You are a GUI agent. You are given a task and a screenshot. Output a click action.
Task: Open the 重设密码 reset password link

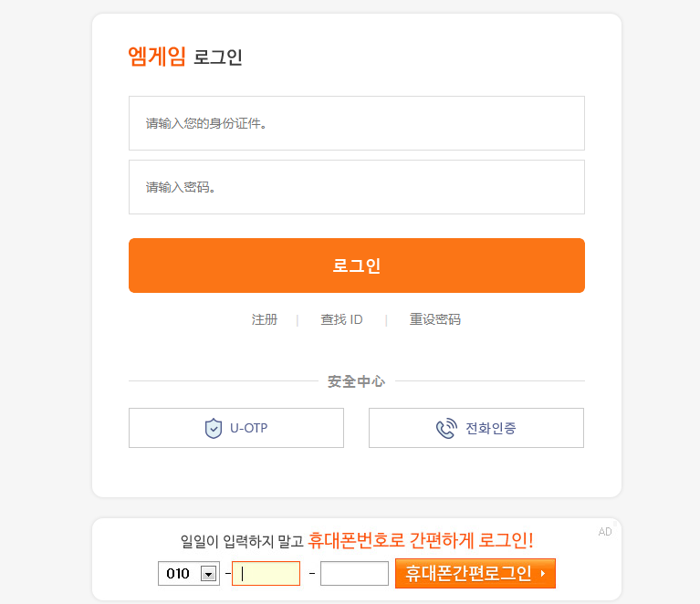click(434, 319)
